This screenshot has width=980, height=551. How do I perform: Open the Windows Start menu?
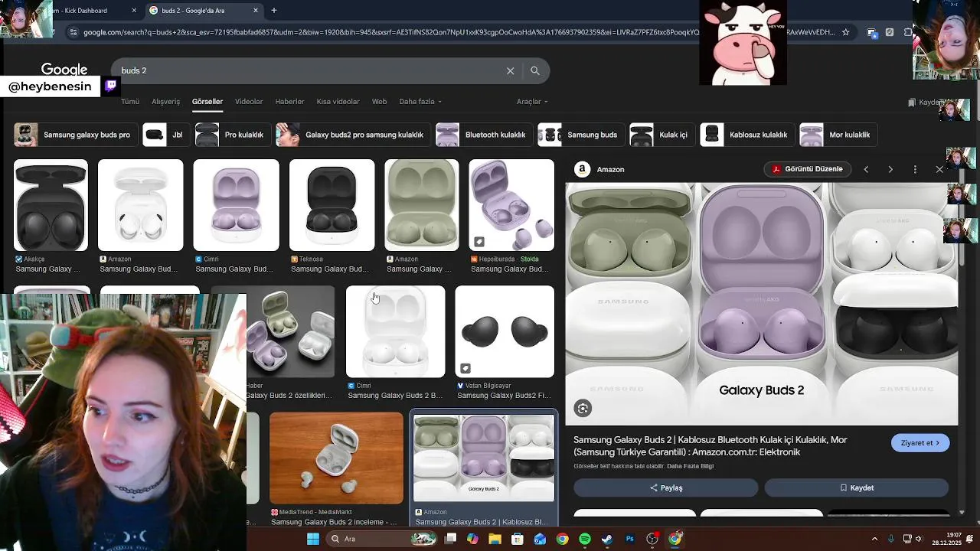coord(313,539)
